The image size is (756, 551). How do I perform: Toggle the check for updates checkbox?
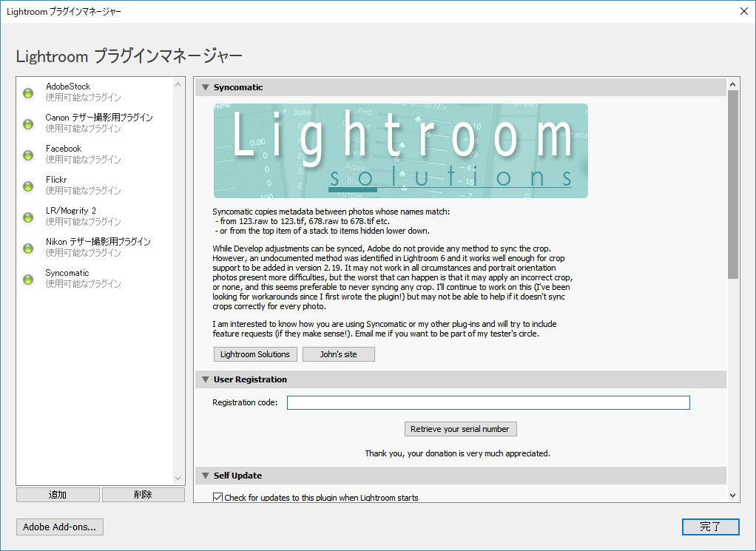pyautogui.click(x=217, y=498)
